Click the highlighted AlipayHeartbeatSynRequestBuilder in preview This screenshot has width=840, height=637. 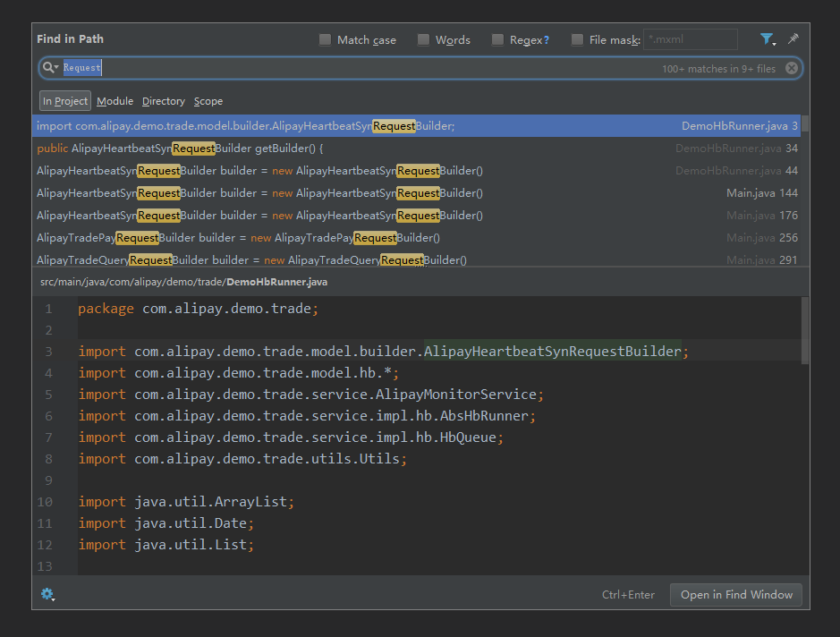tap(552, 352)
